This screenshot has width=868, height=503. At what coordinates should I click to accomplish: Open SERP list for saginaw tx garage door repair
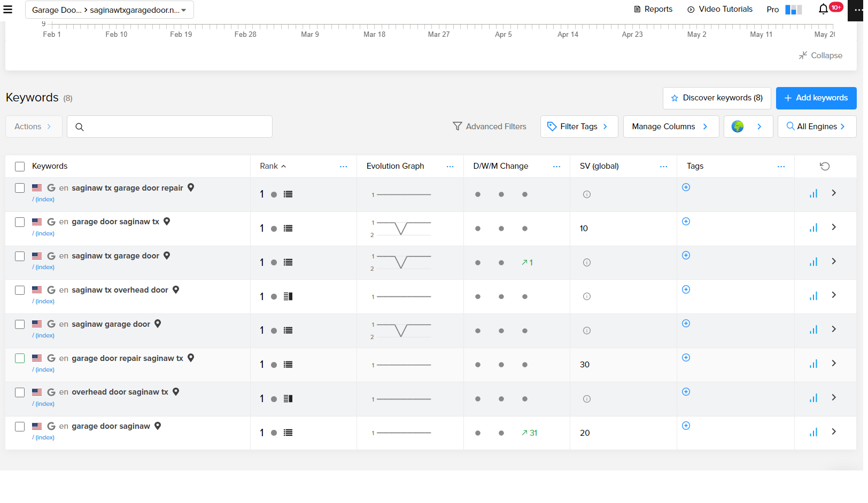pos(288,194)
